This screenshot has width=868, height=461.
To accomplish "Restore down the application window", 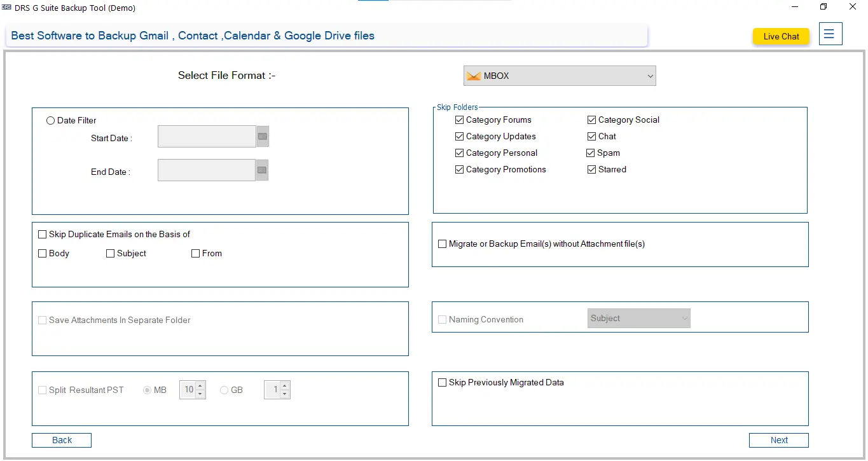I will click(824, 7).
